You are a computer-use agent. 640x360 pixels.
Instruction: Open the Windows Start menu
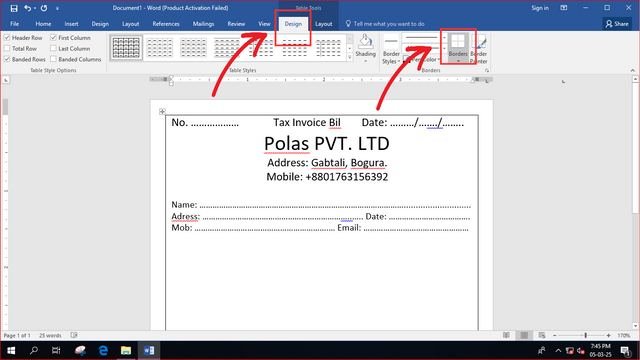pos(11,351)
